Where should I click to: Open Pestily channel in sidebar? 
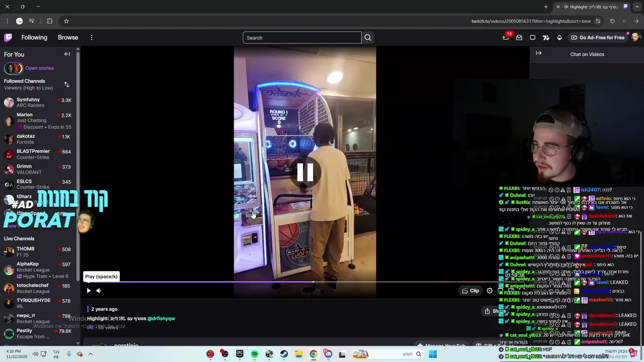pyautogui.click(x=38, y=333)
